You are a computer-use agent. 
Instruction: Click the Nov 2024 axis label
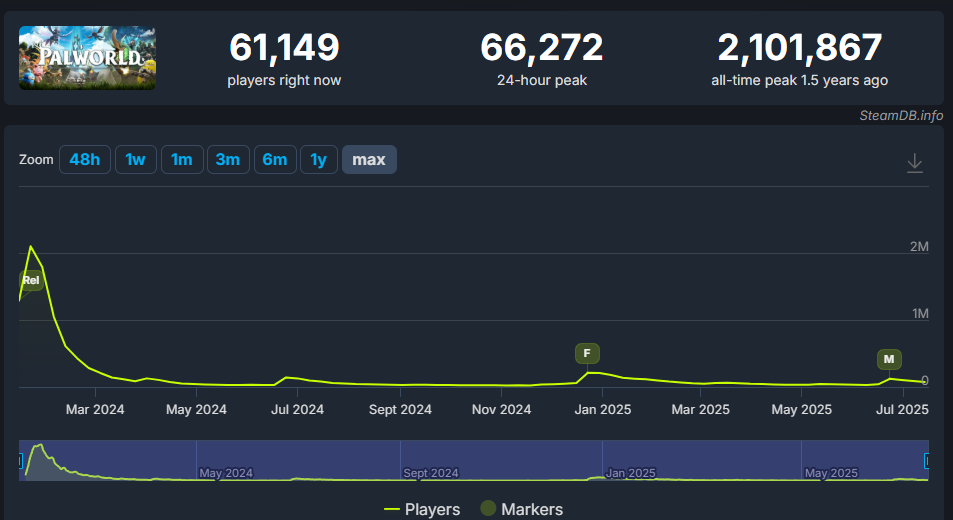pos(501,409)
